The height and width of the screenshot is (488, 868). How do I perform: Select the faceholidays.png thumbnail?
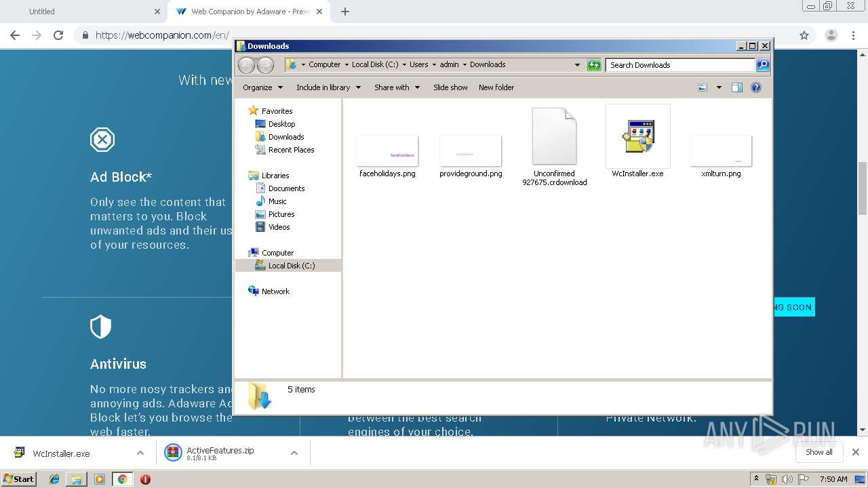click(x=387, y=150)
